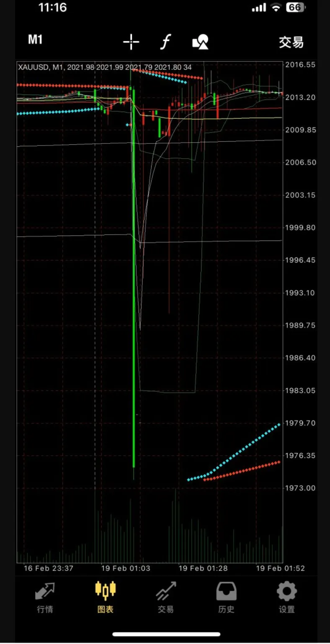Image resolution: width=330 pixels, height=644 pixels.
Task: Tap the Wi-Fi icon in status bar
Action: 276,8
